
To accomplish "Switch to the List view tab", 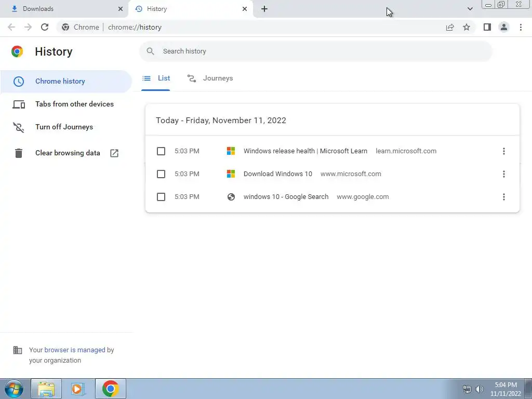I will [x=156, y=78].
